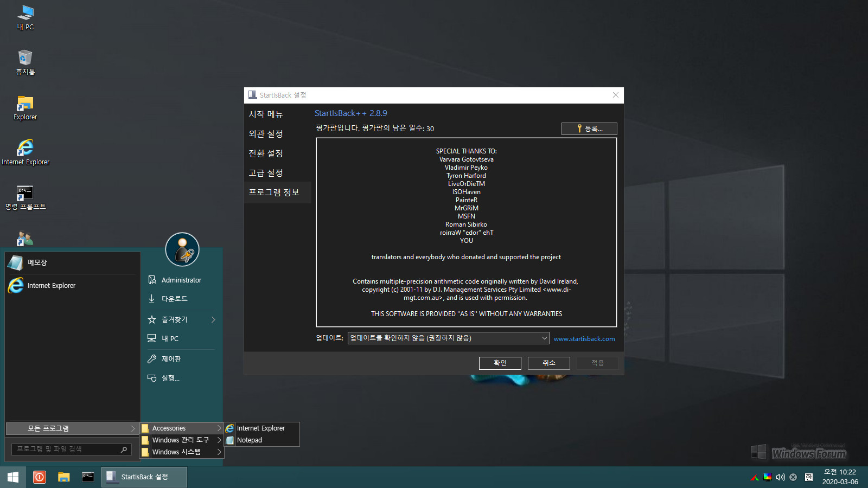The image size is (868, 488).
Task: Open the 업데이트 dropdown
Action: point(448,338)
